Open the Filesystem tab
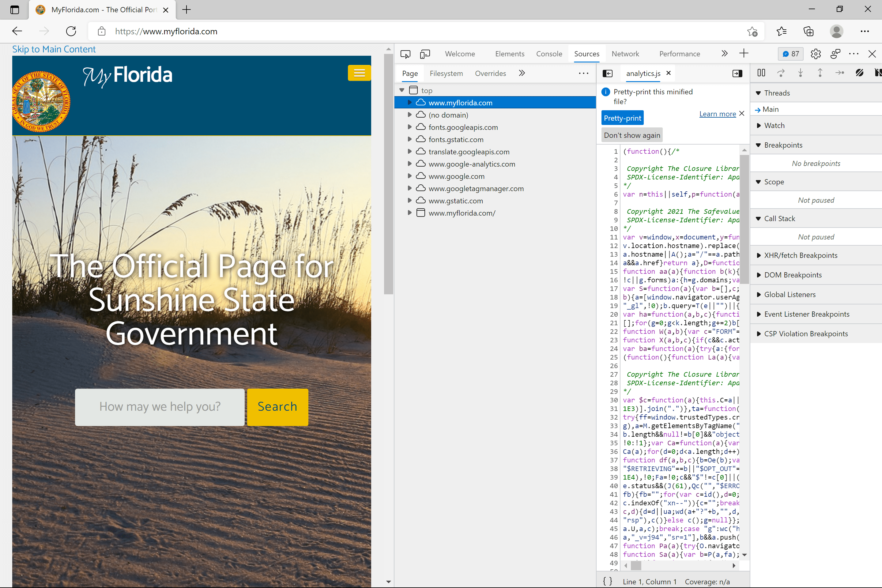This screenshot has width=882, height=588. [x=446, y=73]
